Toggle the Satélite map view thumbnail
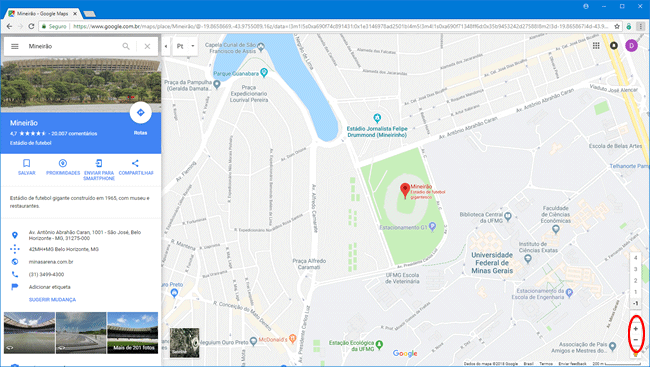The height and width of the screenshot is (367, 650). [x=184, y=343]
